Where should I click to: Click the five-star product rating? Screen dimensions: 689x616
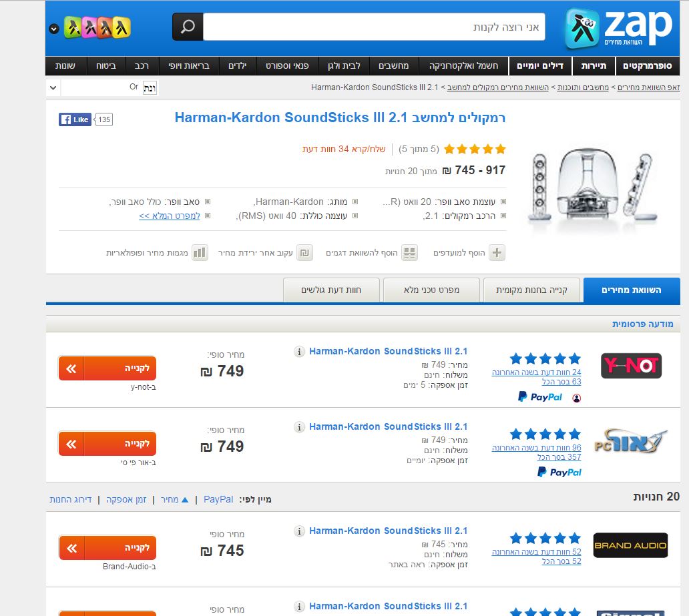point(475,149)
